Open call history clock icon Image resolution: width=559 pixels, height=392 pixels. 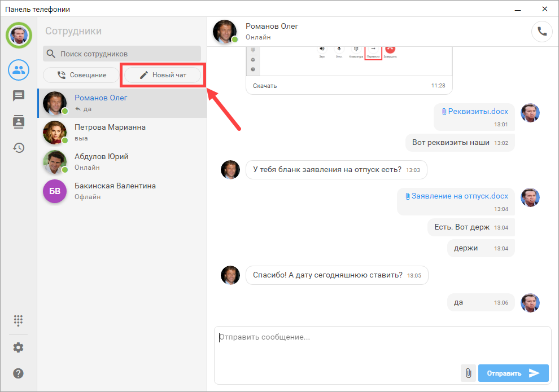19,148
